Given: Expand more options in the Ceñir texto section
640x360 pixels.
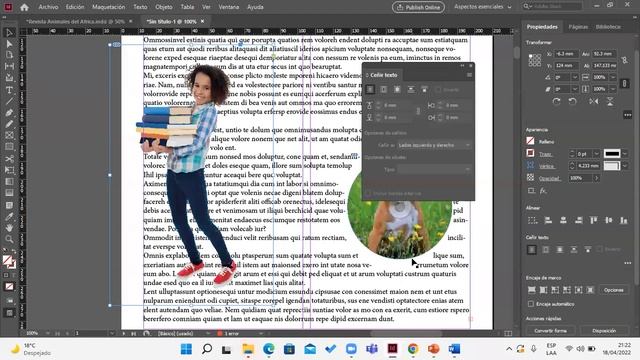Looking at the screenshot, I should 627,263.
